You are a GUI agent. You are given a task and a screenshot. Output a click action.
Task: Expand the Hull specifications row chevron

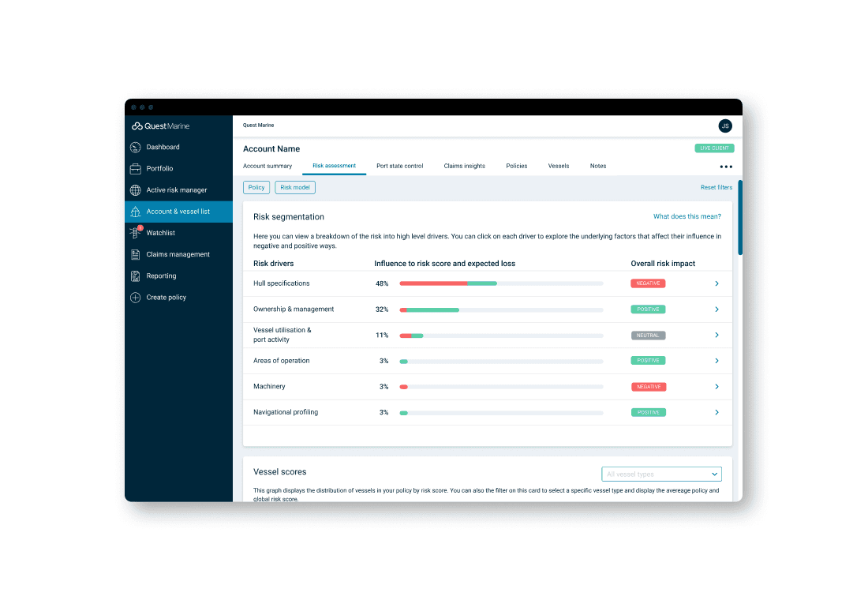(716, 283)
